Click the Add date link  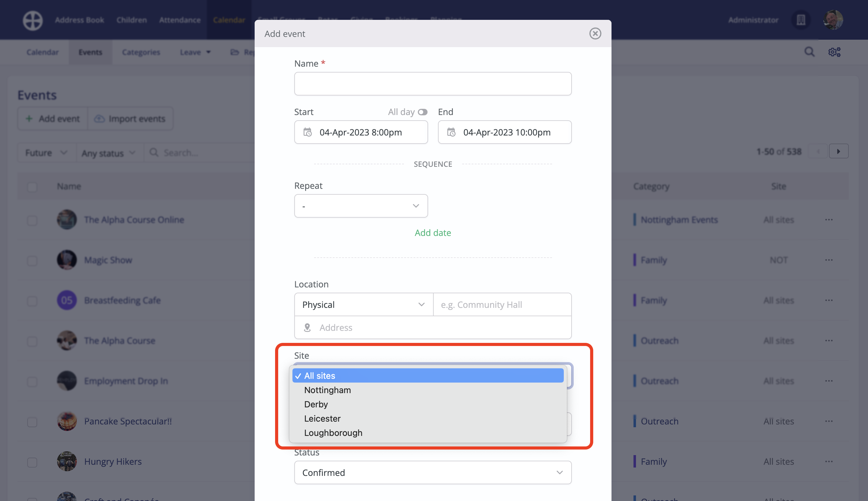pyautogui.click(x=432, y=233)
